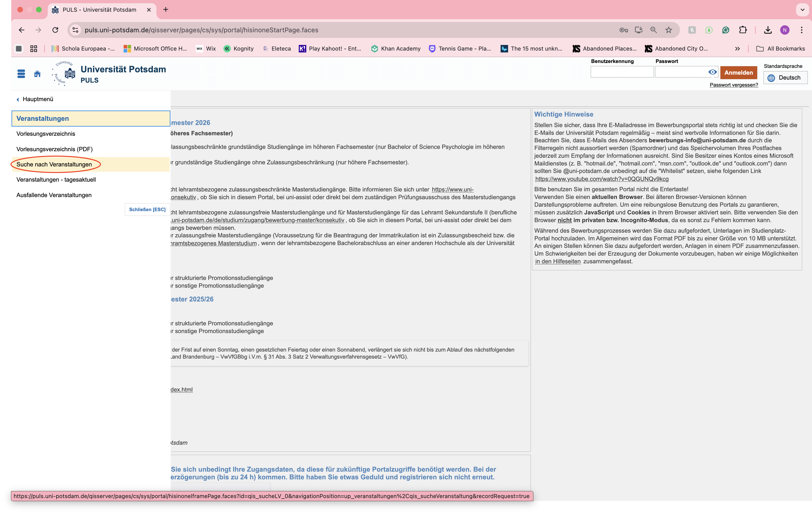The height and width of the screenshot is (514, 812).
Task: Open Ausfallende Veranstaltungen entry
Action: click(54, 195)
